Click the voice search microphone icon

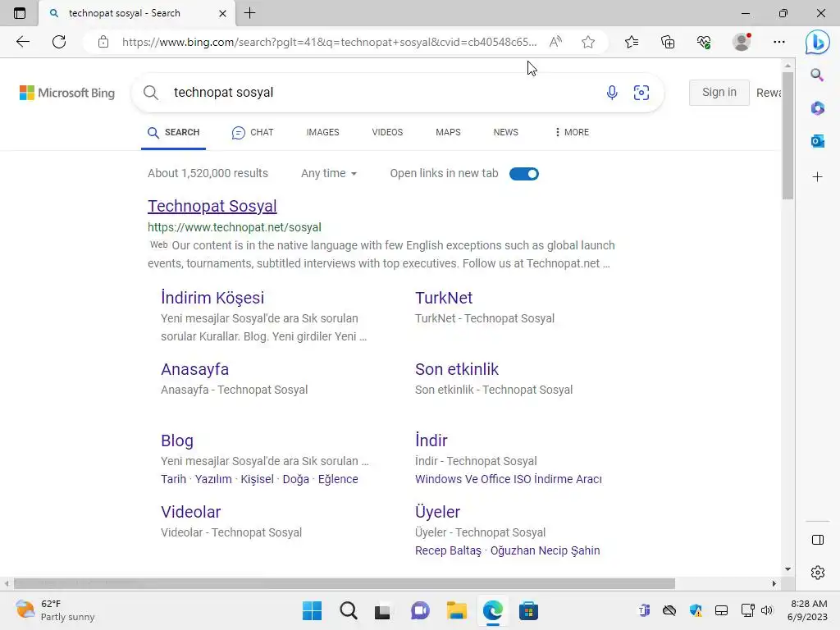click(x=612, y=93)
